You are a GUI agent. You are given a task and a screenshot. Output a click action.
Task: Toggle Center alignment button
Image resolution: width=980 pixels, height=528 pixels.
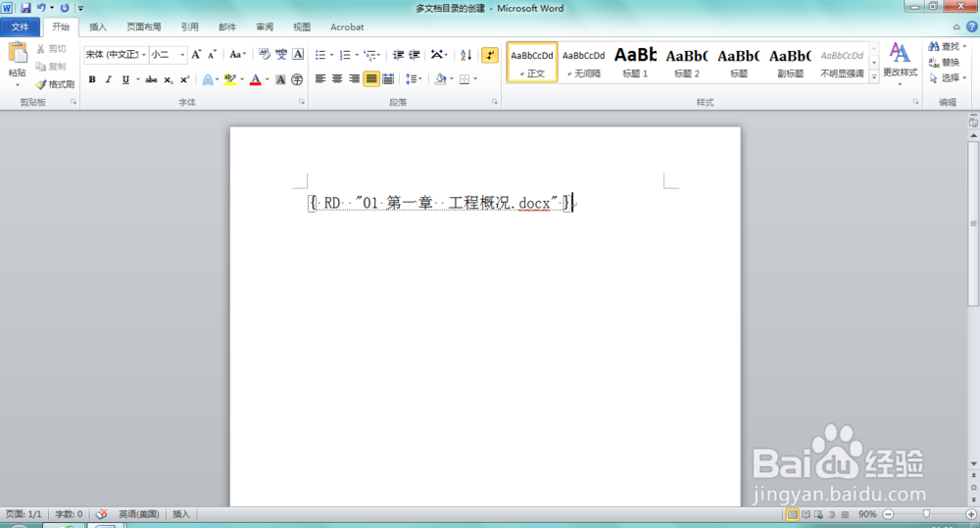point(337,79)
